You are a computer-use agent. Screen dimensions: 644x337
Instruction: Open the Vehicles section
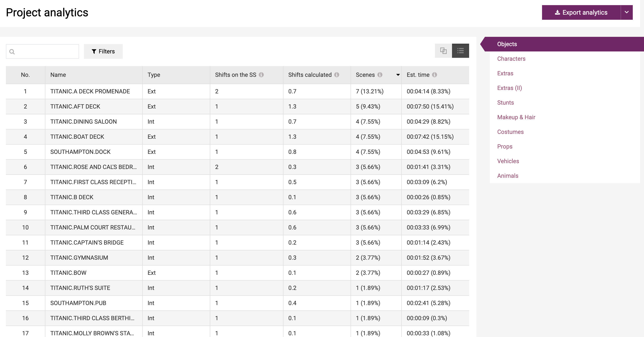coord(508,161)
